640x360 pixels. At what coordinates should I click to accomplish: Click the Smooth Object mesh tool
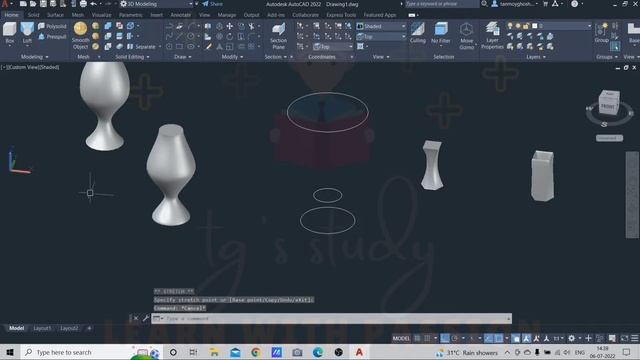click(80, 36)
